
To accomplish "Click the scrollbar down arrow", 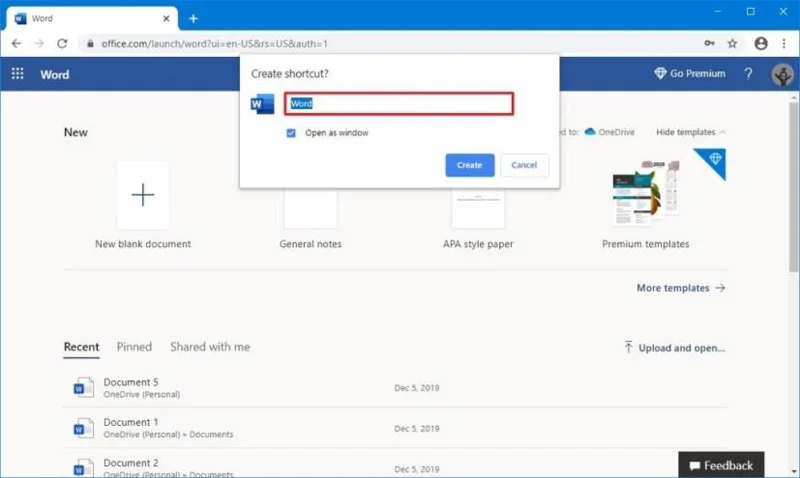I will tap(794, 472).
